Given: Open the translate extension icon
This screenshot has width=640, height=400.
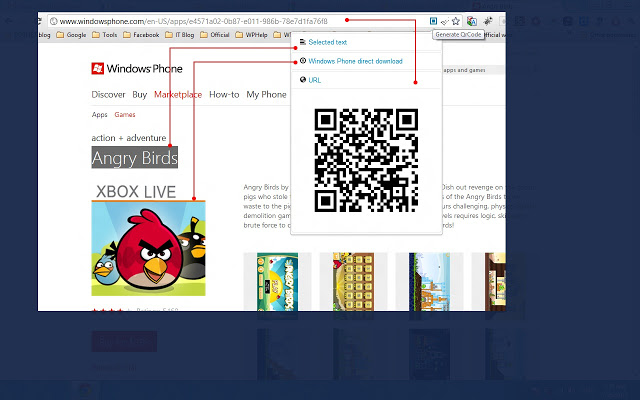Looking at the screenshot, I should pos(472,21).
